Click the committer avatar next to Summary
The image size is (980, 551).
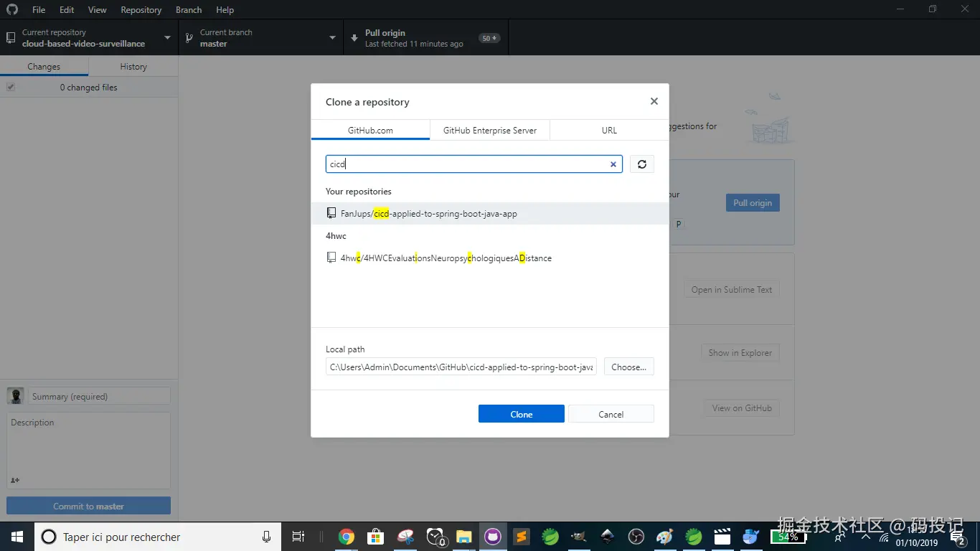pos(15,396)
